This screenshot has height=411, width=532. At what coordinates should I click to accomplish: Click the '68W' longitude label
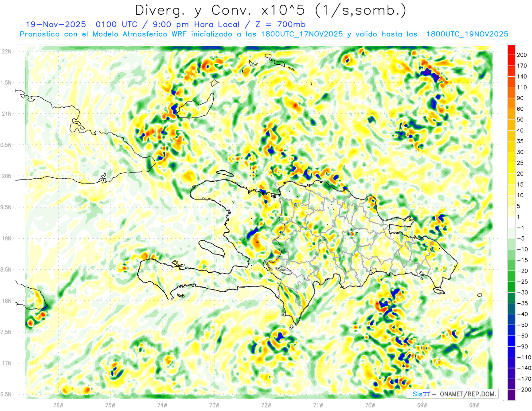(x=474, y=405)
